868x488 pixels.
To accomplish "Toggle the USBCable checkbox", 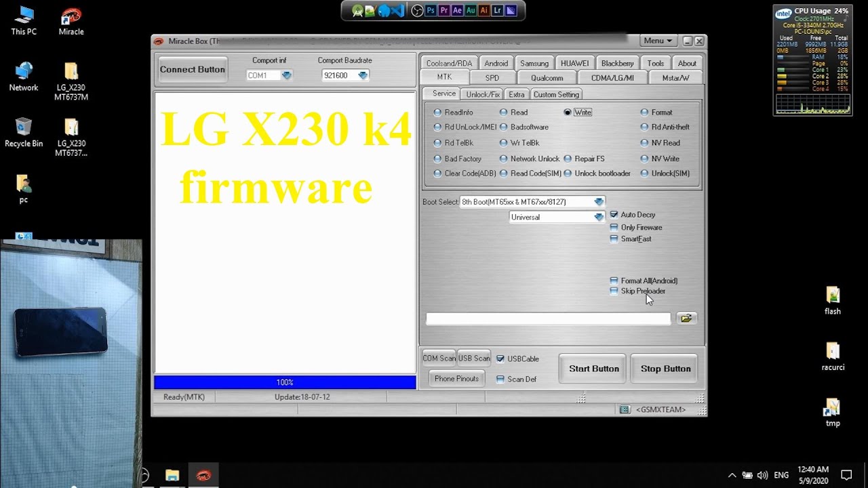I will tap(500, 359).
